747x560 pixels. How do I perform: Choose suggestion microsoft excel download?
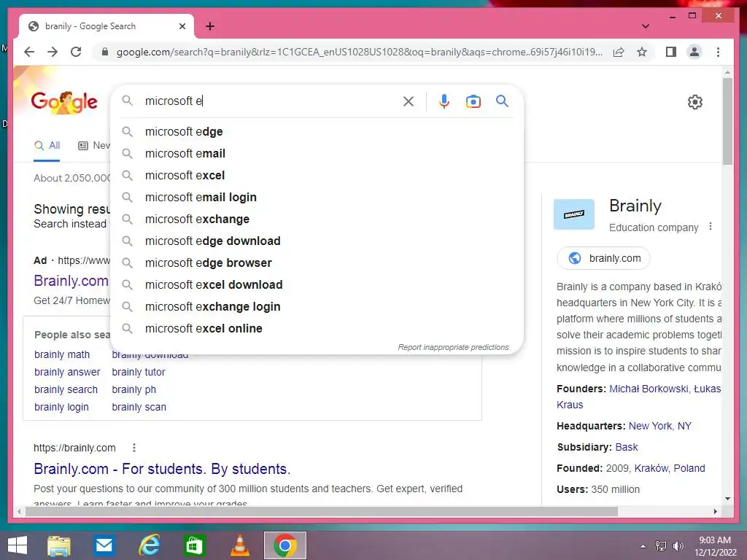(x=317, y=285)
